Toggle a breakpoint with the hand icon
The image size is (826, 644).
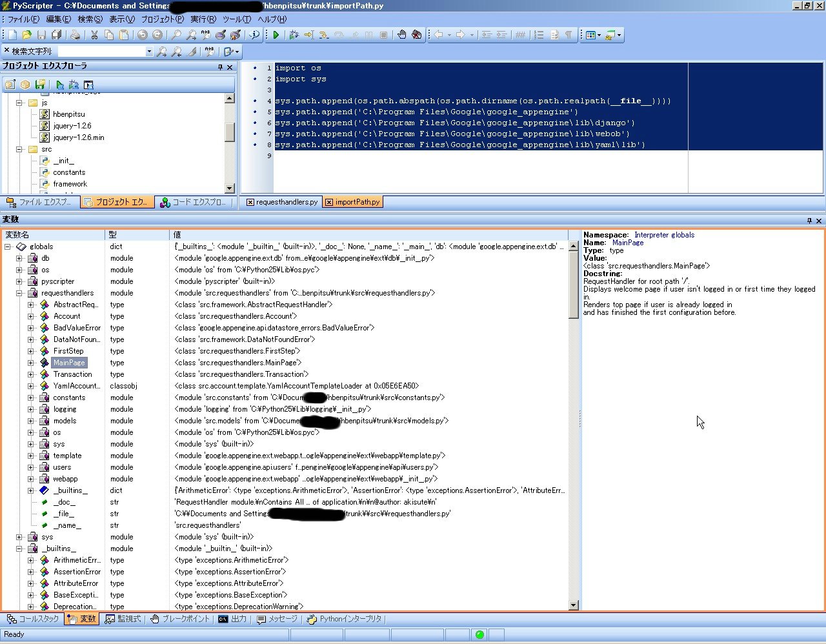tap(402, 35)
